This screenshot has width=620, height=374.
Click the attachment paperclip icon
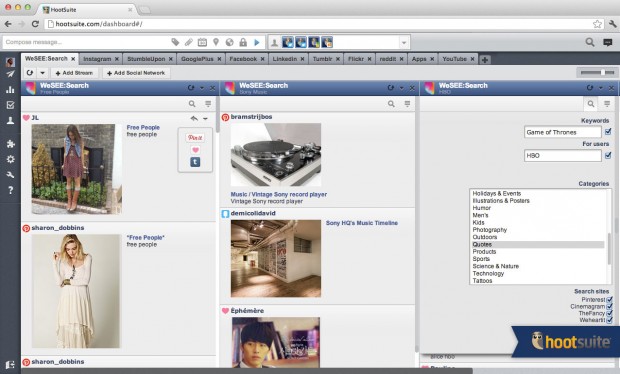pos(189,42)
